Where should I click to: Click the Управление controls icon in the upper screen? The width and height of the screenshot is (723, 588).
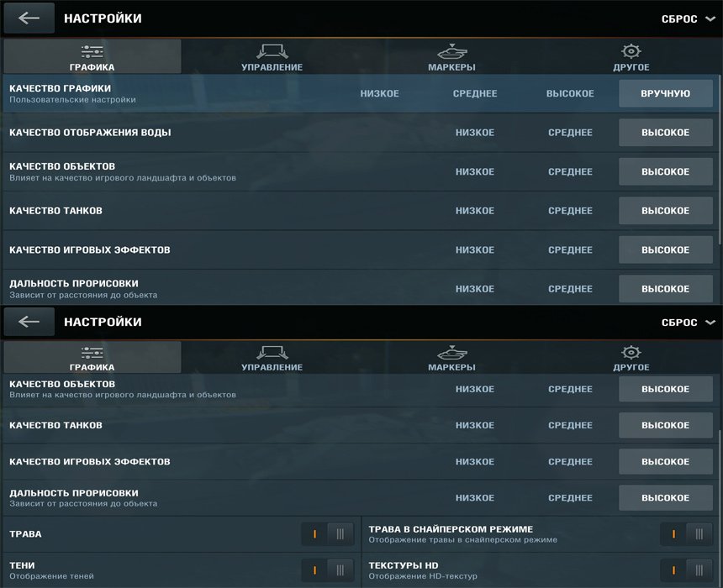(272, 51)
